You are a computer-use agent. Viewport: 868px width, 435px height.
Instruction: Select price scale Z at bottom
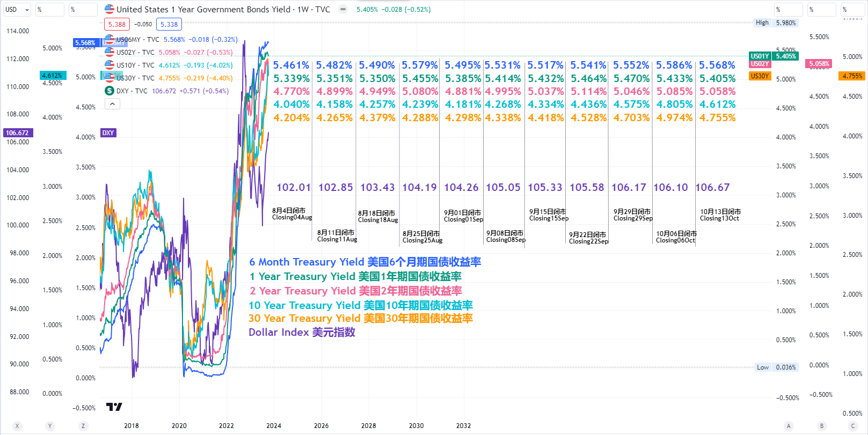click(83, 426)
